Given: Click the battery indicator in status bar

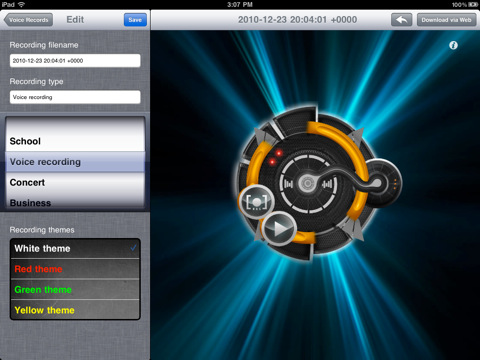Looking at the screenshot, I should (x=473, y=5).
